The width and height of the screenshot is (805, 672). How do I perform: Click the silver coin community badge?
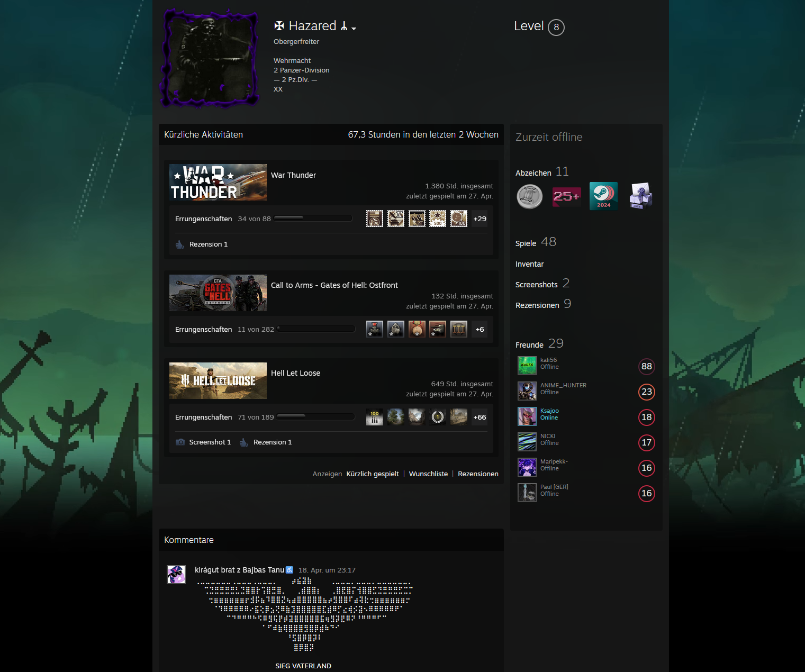tap(529, 196)
